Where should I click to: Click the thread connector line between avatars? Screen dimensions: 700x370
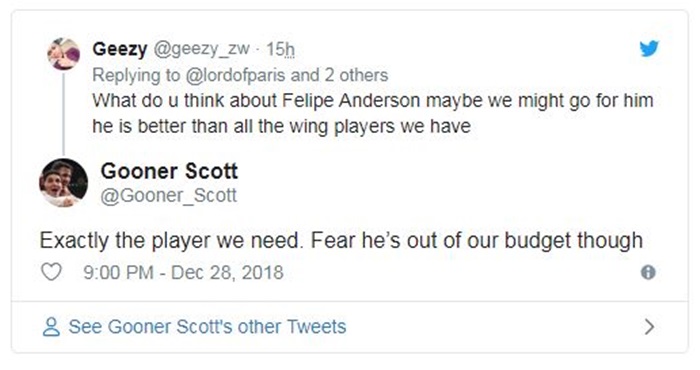pos(63,115)
